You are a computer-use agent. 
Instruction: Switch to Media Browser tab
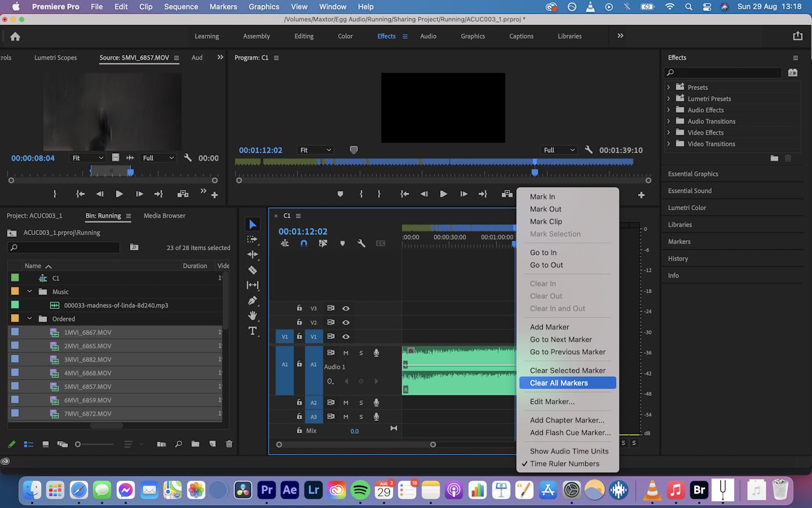(164, 215)
